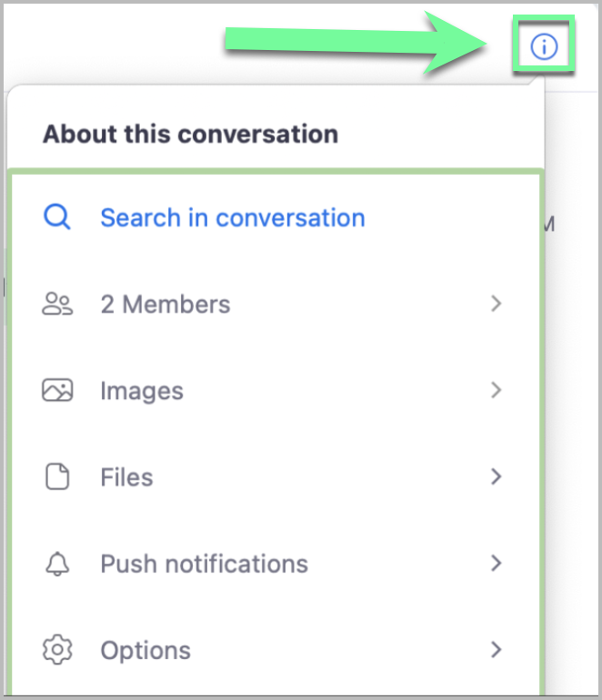
Task: Expand the Push notifications chevron
Action: tap(497, 563)
